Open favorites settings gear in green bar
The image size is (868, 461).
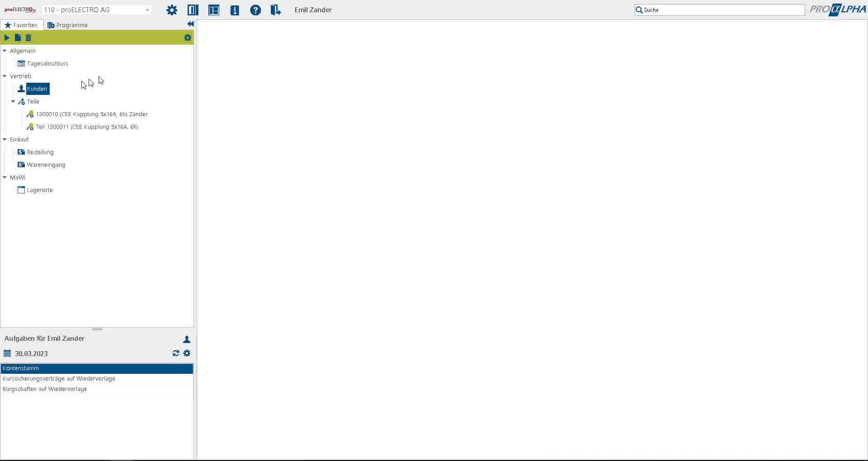(188, 38)
